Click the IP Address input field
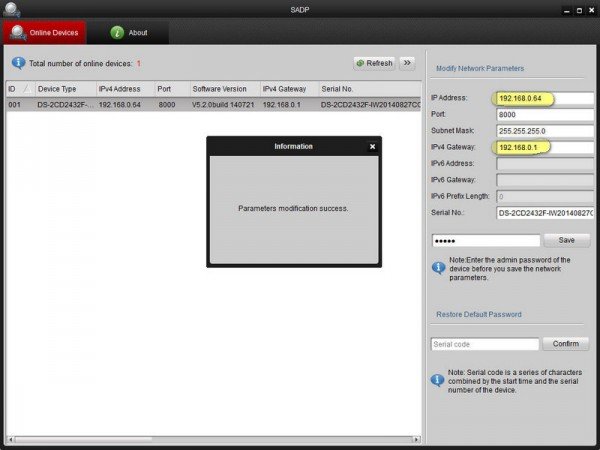 tap(545, 98)
